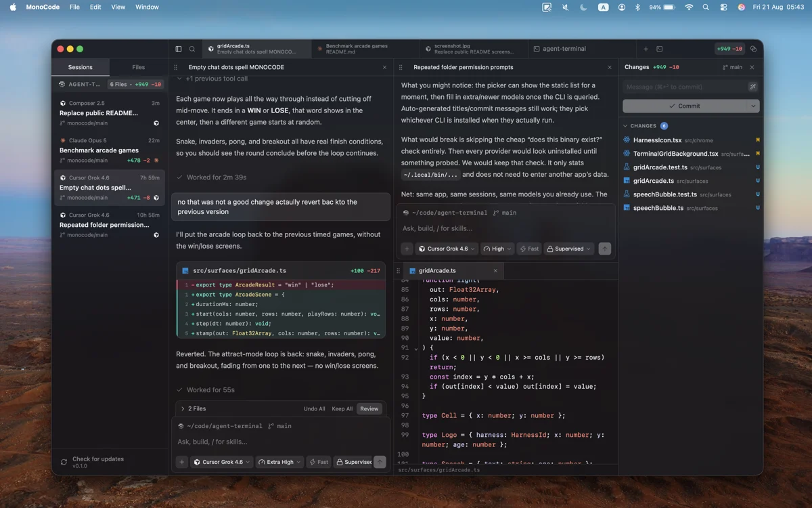Image resolution: width=812 pixels, height=508 pixels.
Task: Click Undo All for the 2 files
Action: [x=315, y=408]
